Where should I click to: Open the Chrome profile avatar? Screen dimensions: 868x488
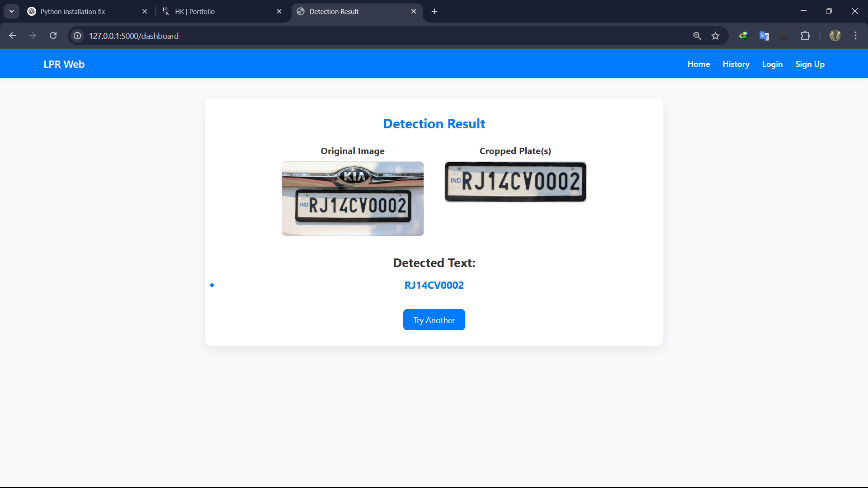pos(835,36)
